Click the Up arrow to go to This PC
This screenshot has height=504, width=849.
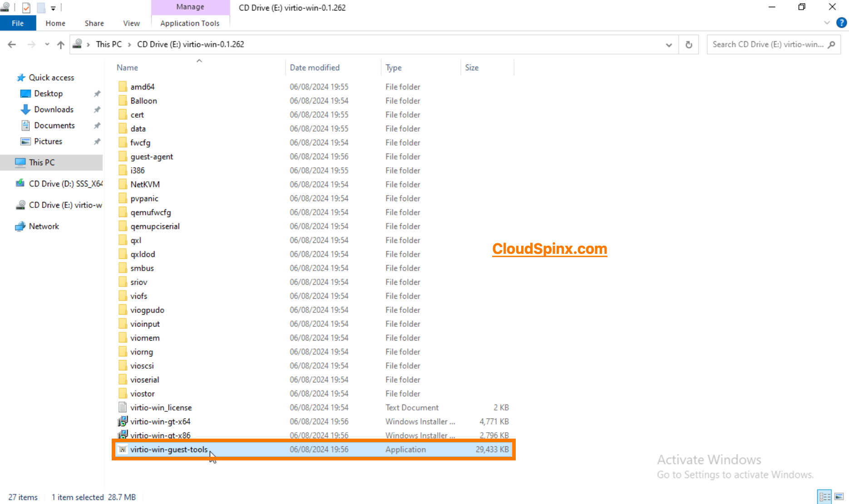pyautogui.click(x=60, y=44)
